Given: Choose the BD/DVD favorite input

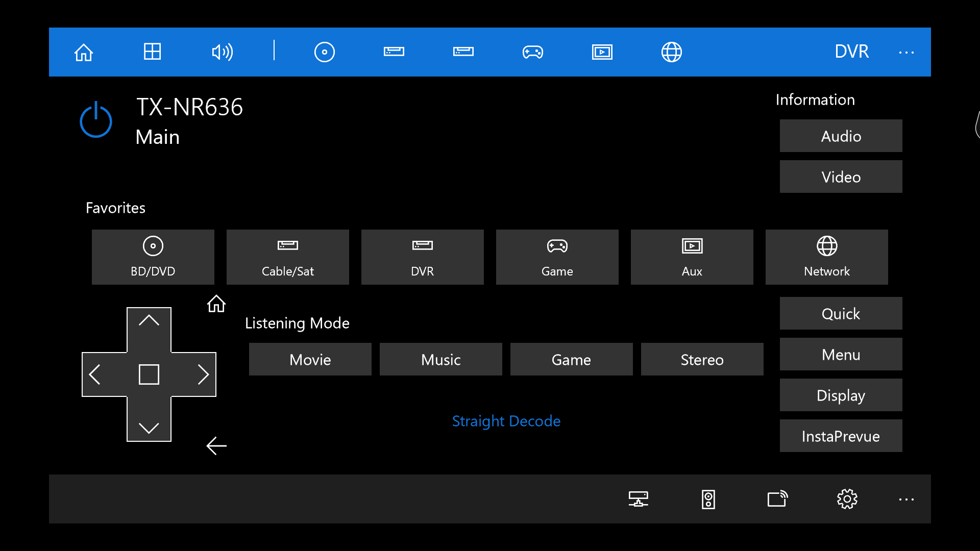Looking at the screenshot, I should (153, 257).
